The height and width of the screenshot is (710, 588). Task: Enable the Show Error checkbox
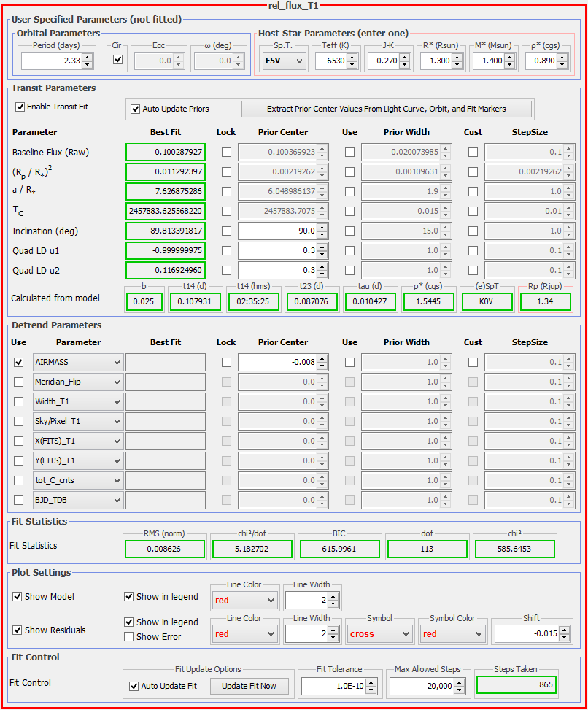point(129,636)
